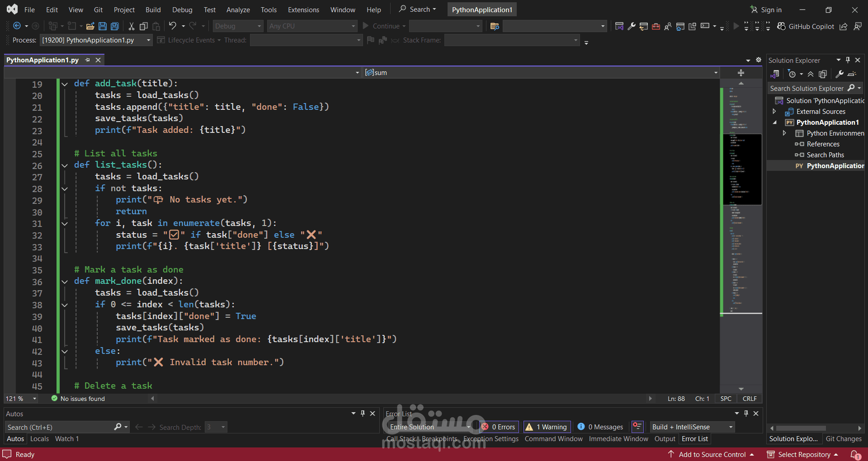This screenshot has height=461, width=868.
Task: Click the Cut scissors icon
Action: (x=131, y=26)
